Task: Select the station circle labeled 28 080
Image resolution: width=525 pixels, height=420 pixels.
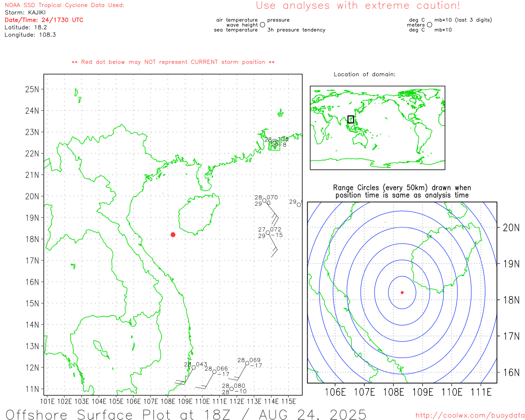Action: pyautogui.click(x=232, y=389)
